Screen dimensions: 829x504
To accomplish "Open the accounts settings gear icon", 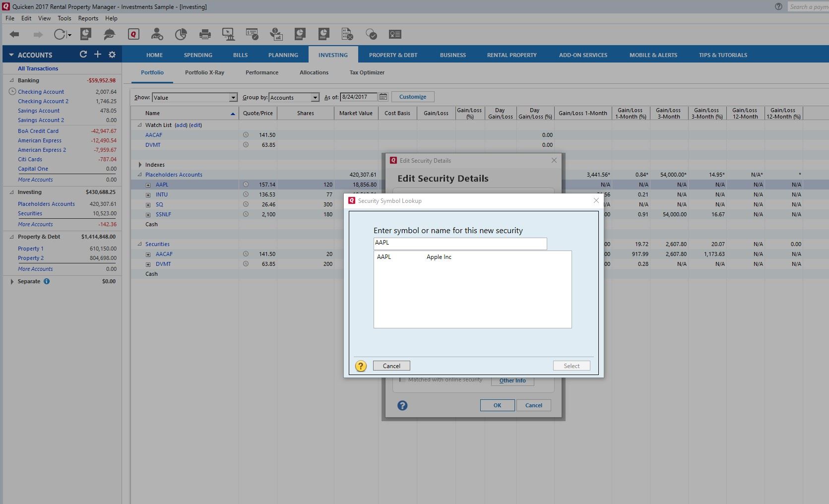I will (112, 55).
